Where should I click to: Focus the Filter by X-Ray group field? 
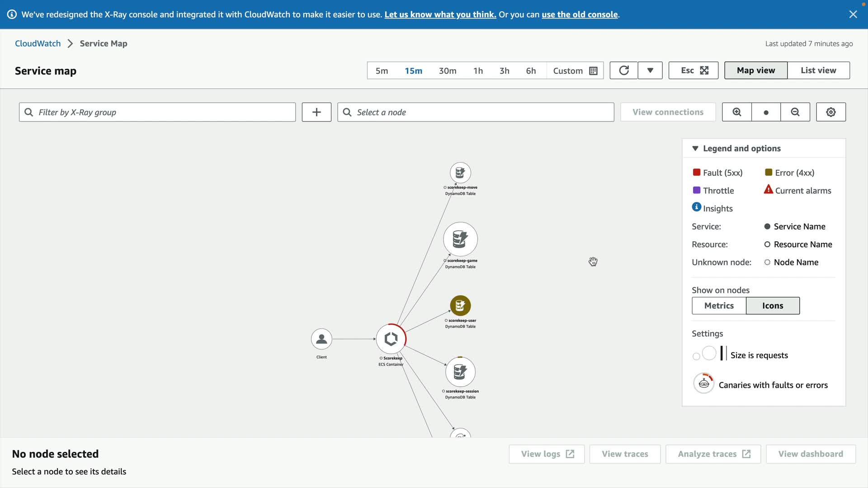157,113
